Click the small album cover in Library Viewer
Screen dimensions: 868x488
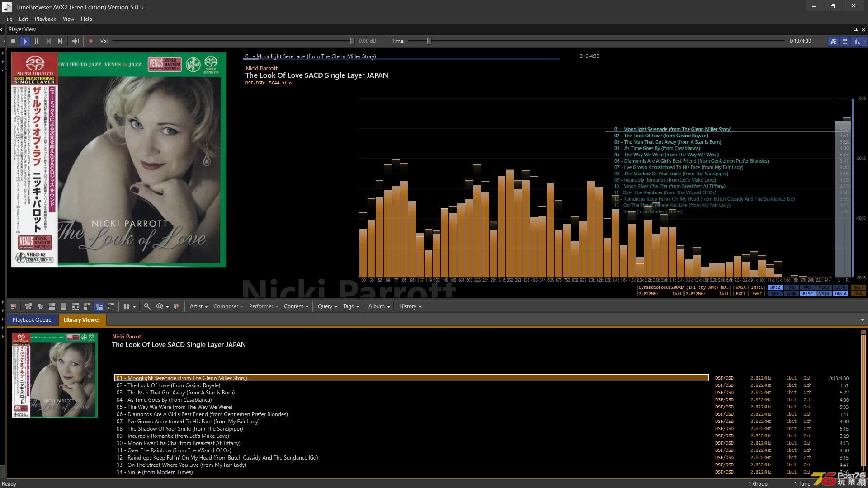55,375
